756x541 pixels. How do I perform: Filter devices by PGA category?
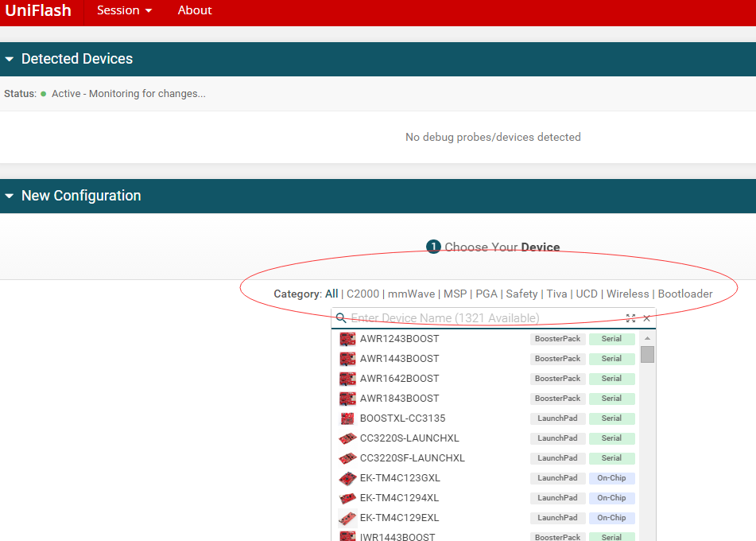coord(487,294)
